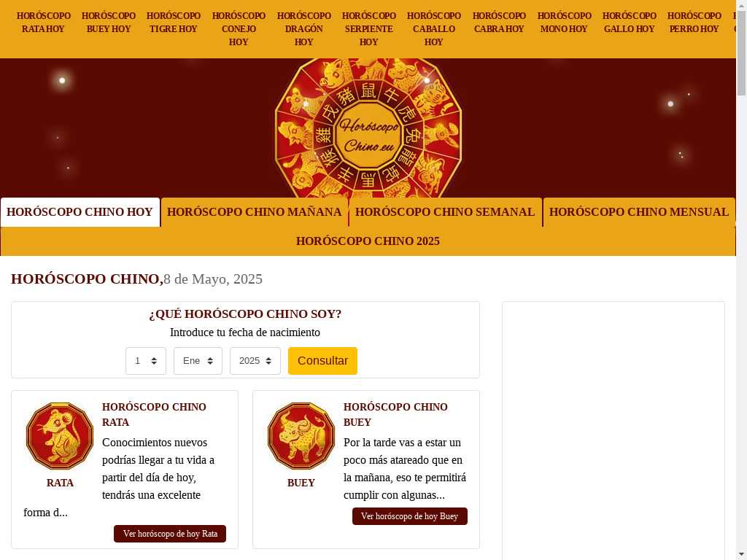747x560 pixels.
Task: Select the Horóscopo Chino Hoy tab
Action: (80, 212)
